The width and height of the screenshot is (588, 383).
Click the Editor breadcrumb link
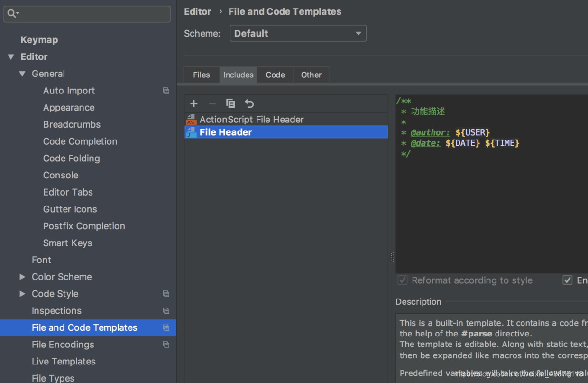click(x=198, y=12)
